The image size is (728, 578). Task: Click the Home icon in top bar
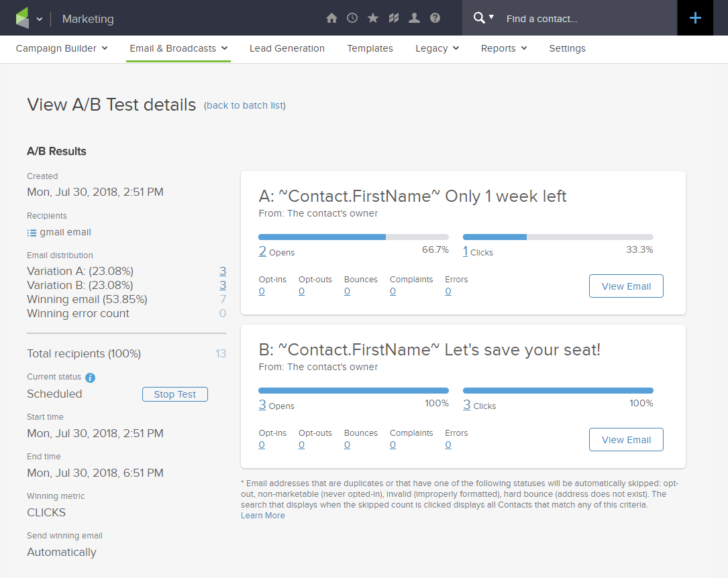tap(331, 18)
